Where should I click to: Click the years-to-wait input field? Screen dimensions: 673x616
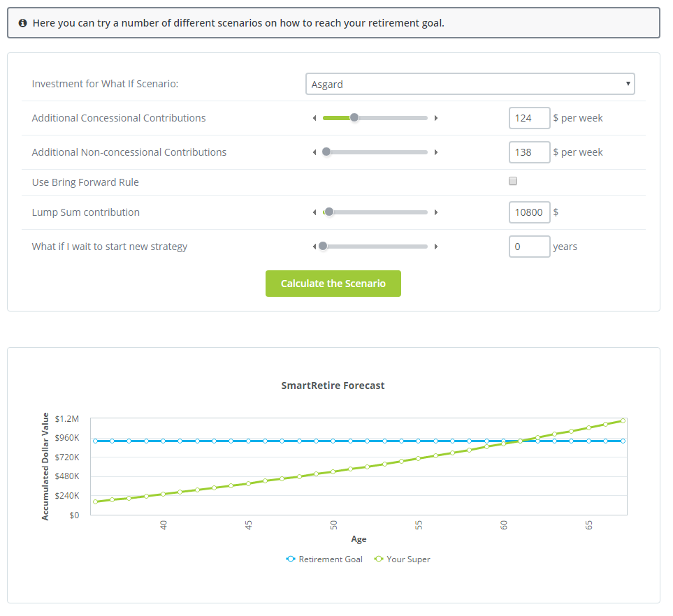tap(529, 247)
